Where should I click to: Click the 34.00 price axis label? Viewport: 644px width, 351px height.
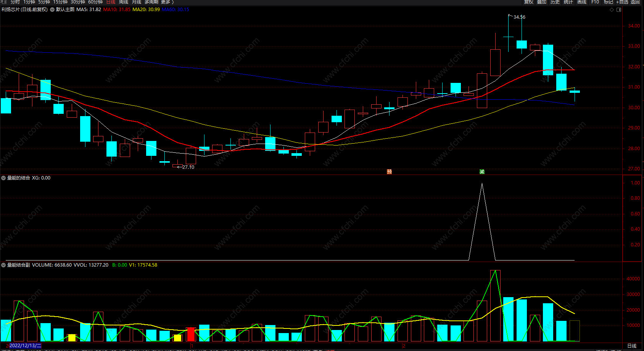point(634,26)
